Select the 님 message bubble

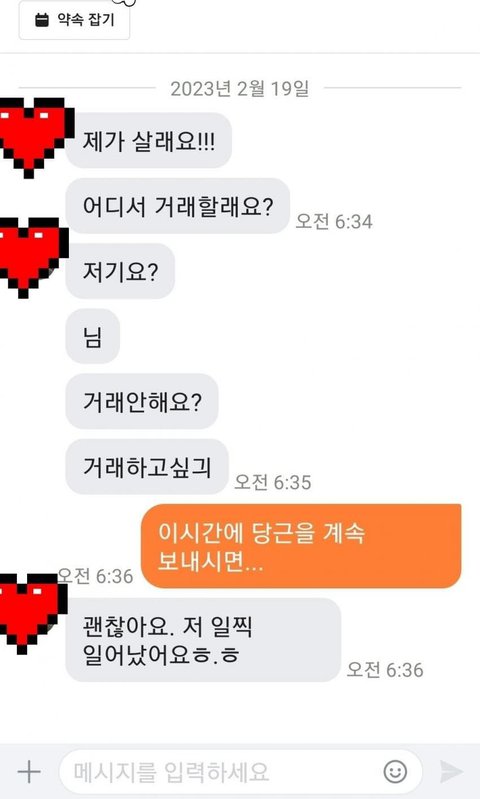point(93,336)
